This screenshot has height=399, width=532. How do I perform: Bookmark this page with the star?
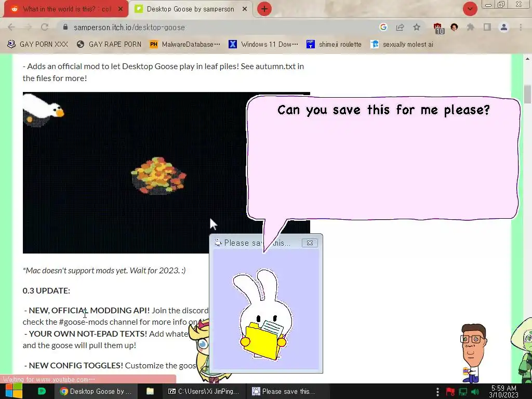pos(417,27)
